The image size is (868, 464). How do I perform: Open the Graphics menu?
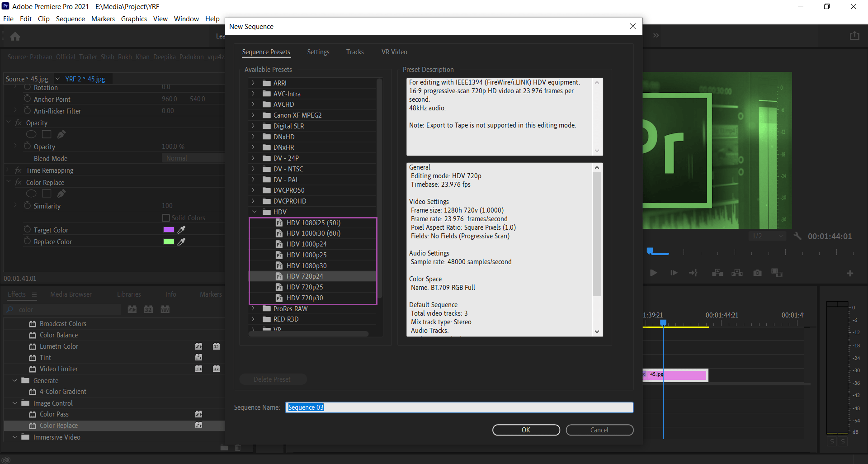pos(134,19)
